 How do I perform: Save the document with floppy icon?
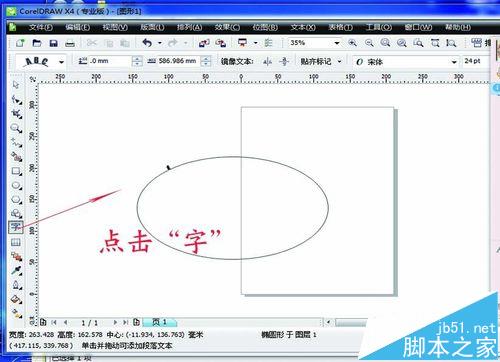[53, 43]
